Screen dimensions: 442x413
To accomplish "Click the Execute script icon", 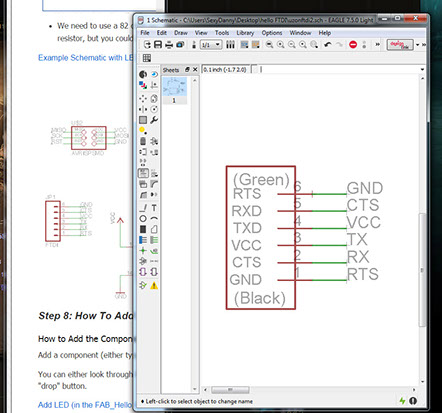I will (244, 44).
